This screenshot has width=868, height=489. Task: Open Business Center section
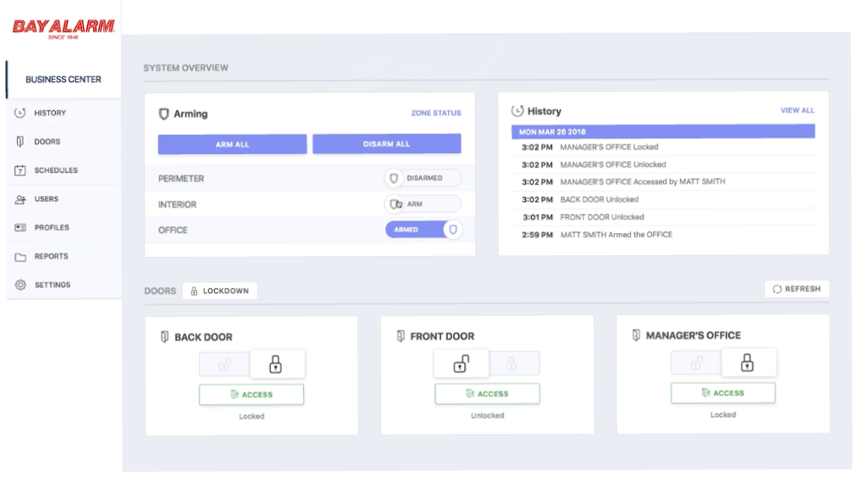tap(64, 79)
